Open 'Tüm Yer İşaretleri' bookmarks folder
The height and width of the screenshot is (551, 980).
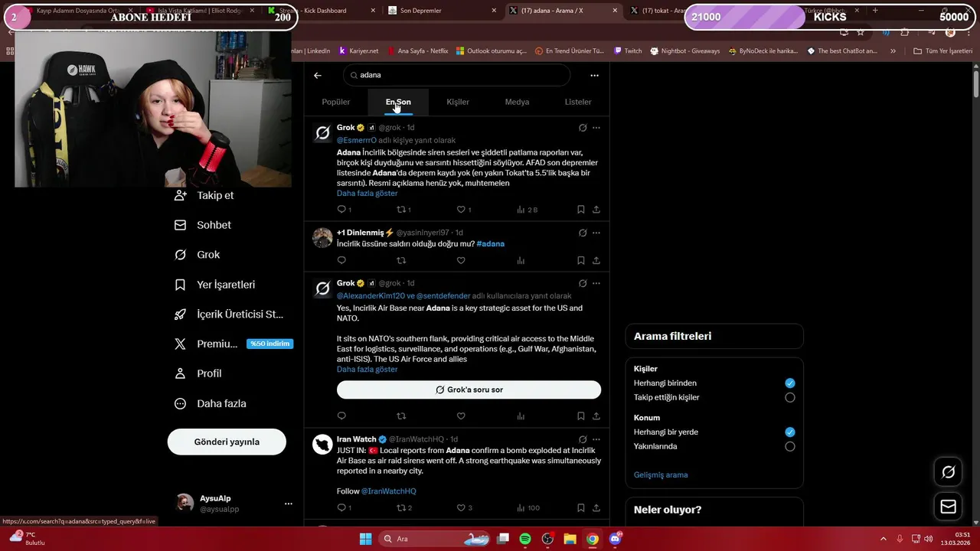pos(942,51)
